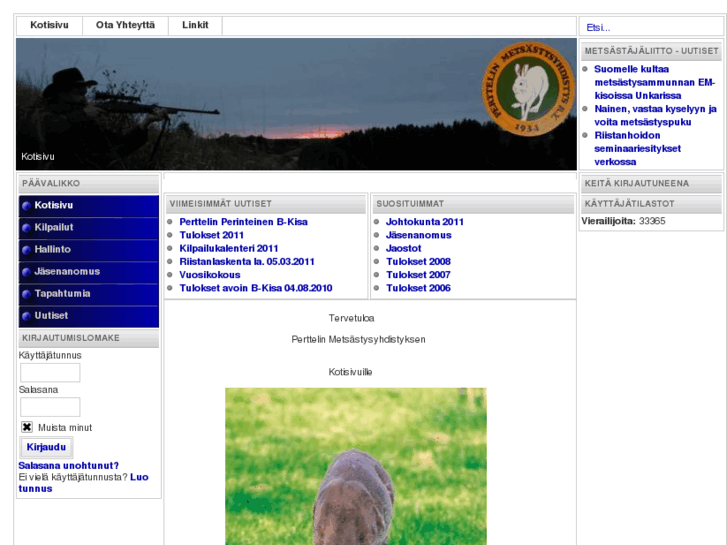Viewport: 727px width, 545px height.
Task: Open Perttelin Perinteinen B-Kisa news link
Action: [243, 222]
